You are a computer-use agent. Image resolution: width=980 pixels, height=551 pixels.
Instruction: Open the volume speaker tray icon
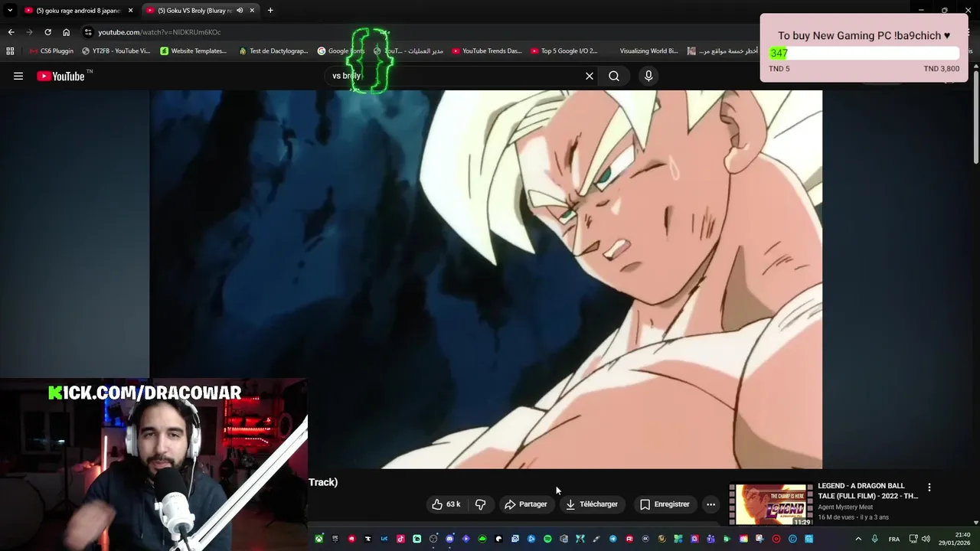(x=926, y=539)
